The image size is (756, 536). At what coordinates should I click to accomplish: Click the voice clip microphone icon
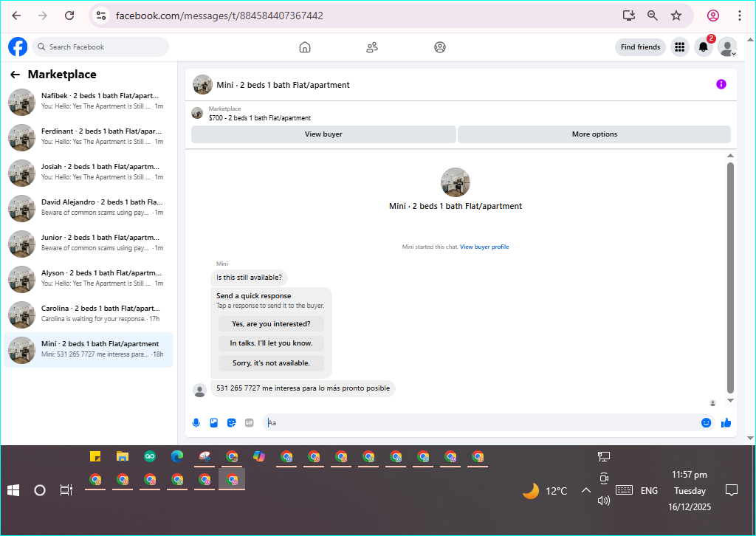(x=196, y=423)
